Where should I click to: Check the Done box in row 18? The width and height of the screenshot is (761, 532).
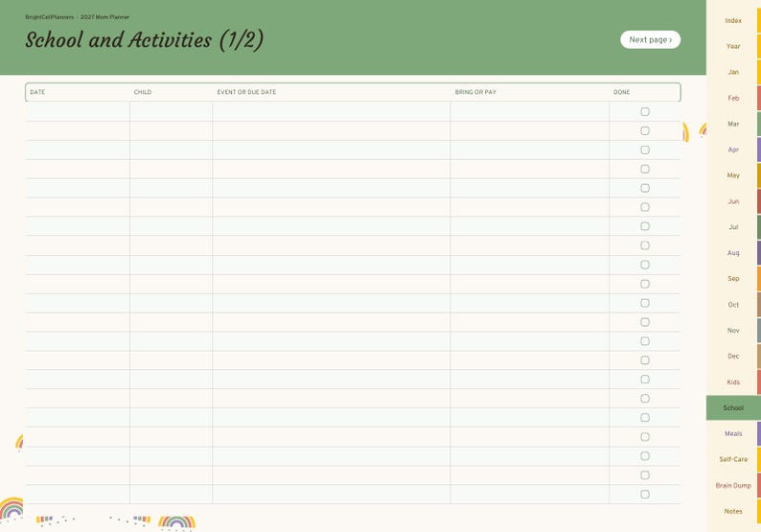coord(645,437)
